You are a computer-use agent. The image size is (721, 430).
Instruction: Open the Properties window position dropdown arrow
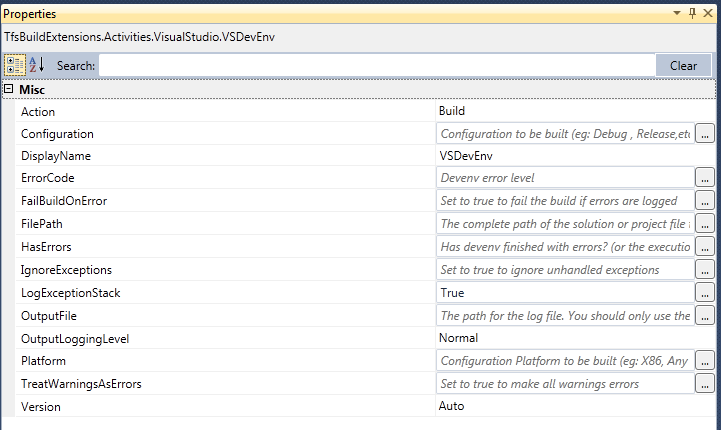(677, 13)
